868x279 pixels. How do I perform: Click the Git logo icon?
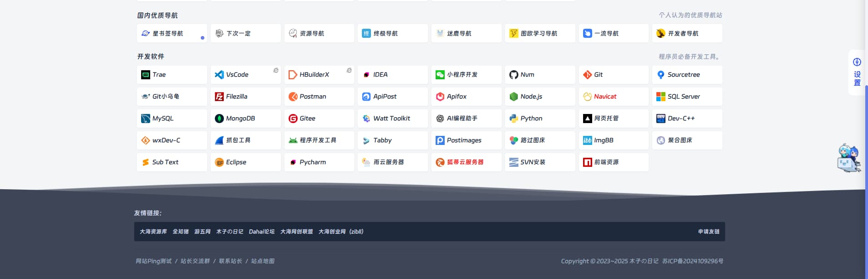pos(588,75)
